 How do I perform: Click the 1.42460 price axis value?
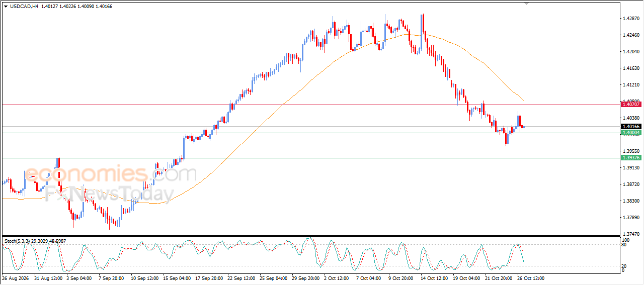pyautogui.click(x=631, y=35)
